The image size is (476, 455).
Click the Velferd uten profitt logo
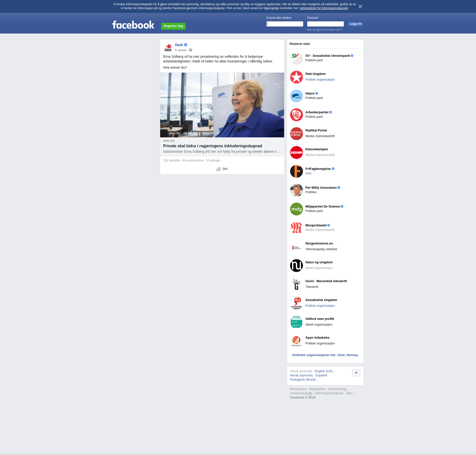point(297,322)
